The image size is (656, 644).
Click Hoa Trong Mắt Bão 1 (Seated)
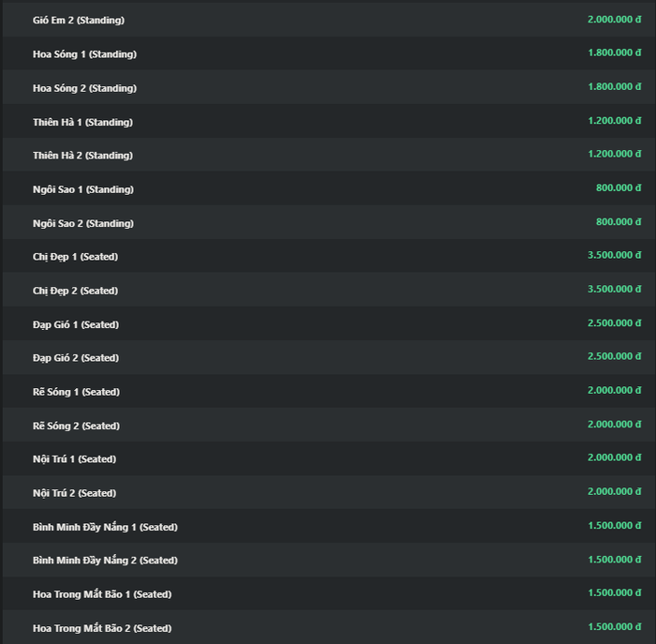(102, 594)
